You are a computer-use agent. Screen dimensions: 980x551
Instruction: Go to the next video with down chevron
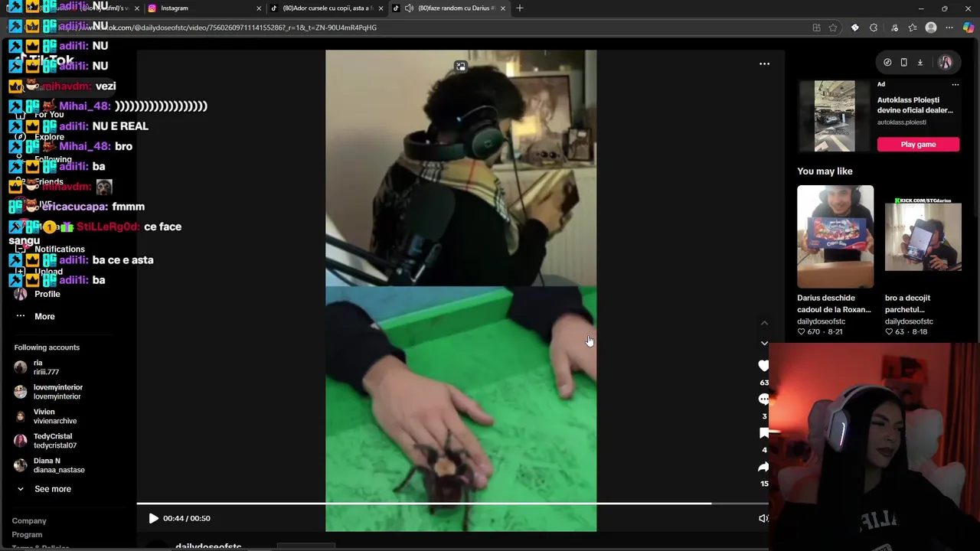(x=764, y=343)
